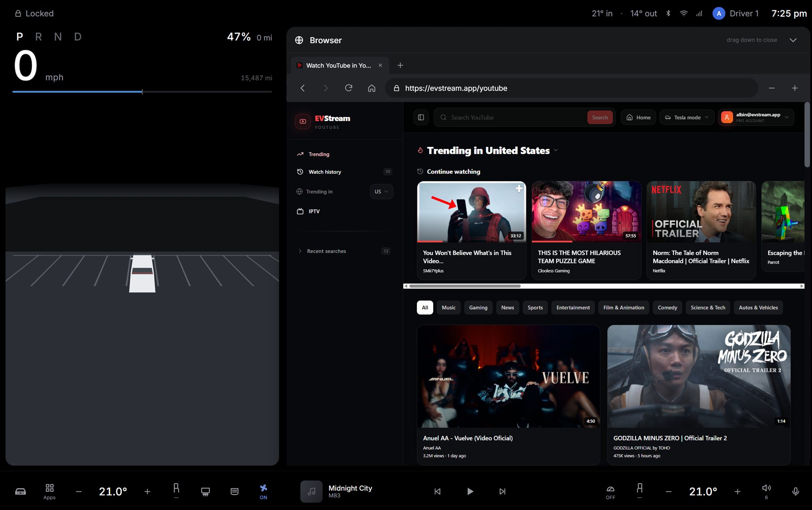The image size is (812, 510).
Task: Go to the previous track
Action: tap(437, 491)
